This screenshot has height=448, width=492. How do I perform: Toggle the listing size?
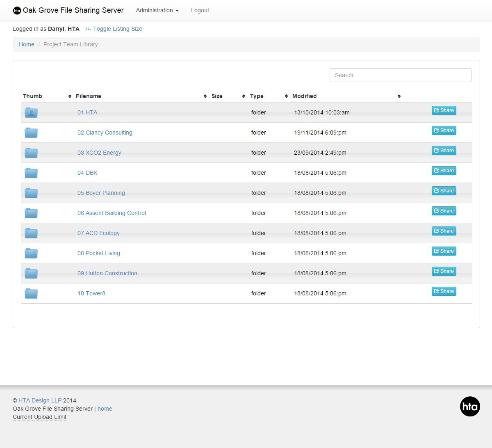113,29
